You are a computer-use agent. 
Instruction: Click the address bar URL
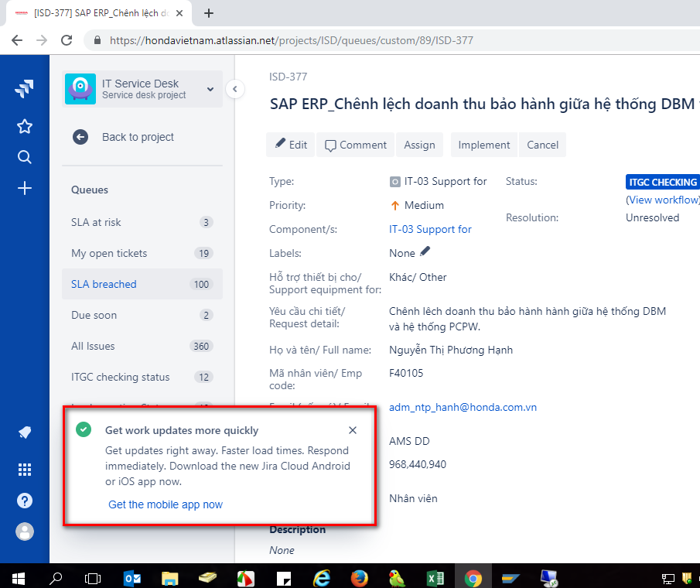[x=291, y=41]
